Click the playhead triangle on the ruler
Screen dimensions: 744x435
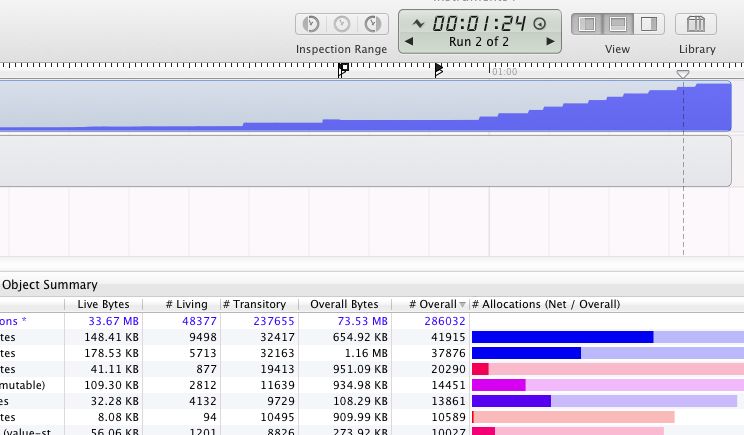click(683, 74)
